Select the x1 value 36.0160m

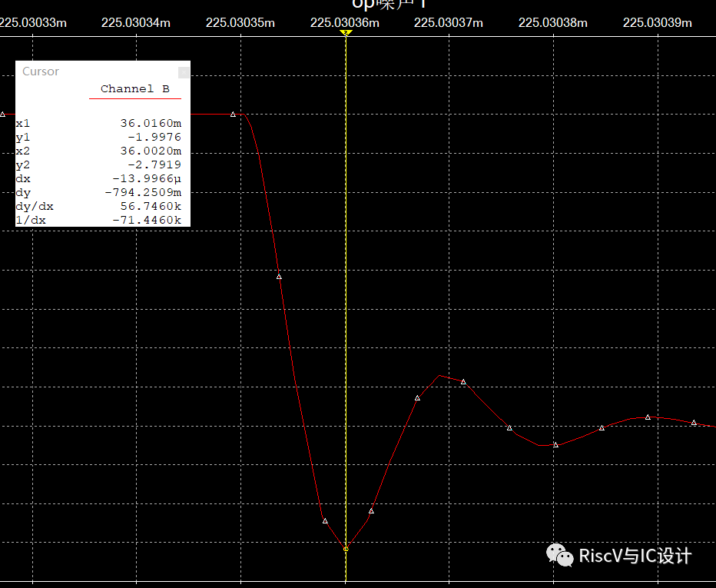coord(151,123)
